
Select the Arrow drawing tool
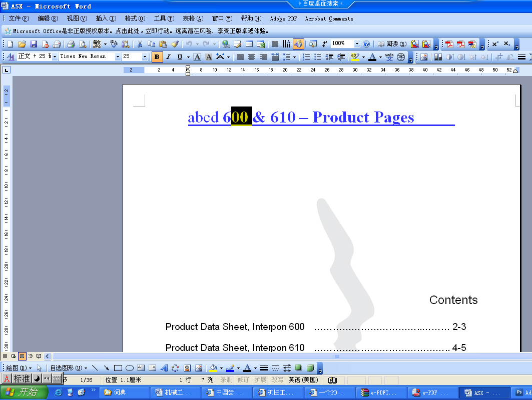pos(107,368)
